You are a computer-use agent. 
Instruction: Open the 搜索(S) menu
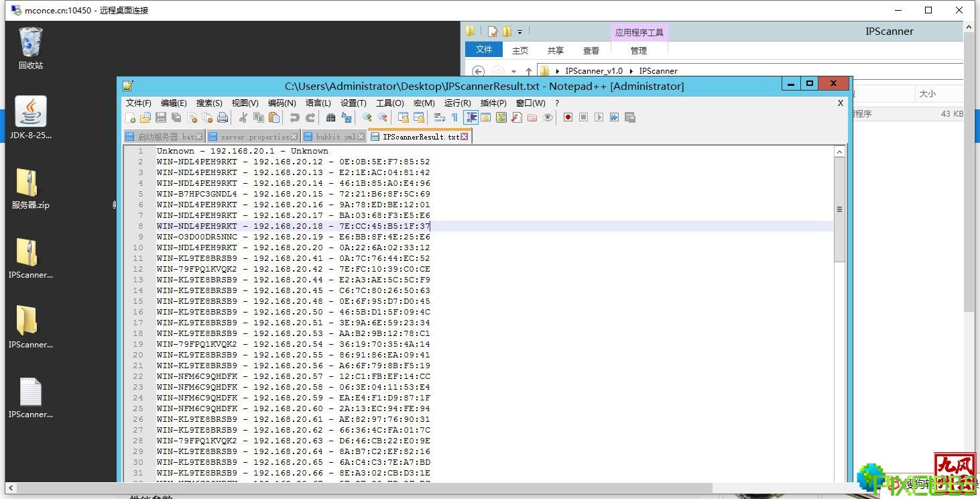pos(209,103)
